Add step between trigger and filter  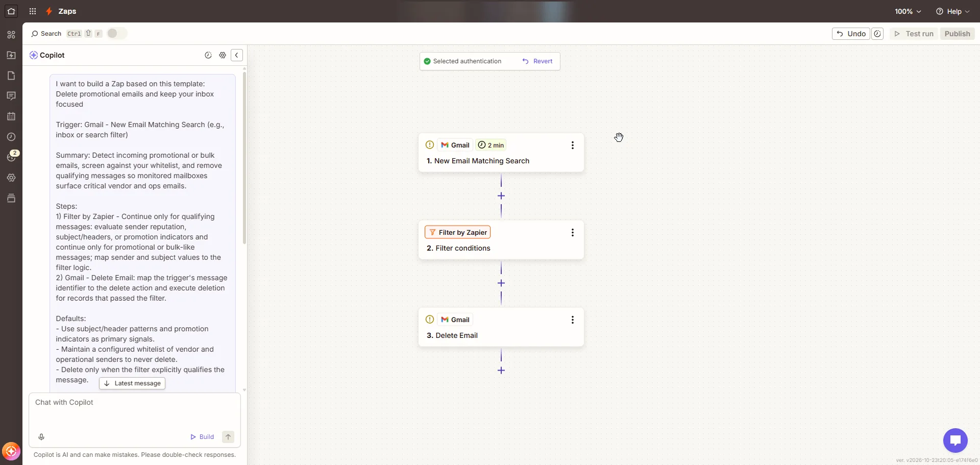click(501, 196)
